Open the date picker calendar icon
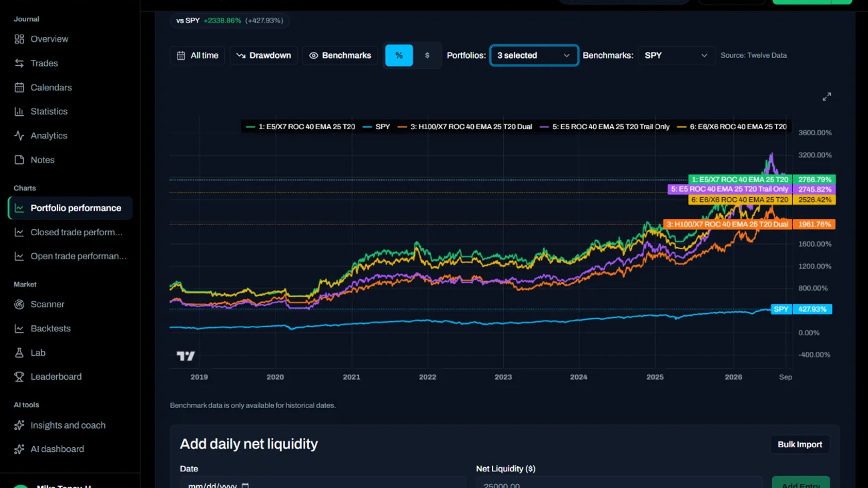The width and height of the screenshot is (868, 488). tap(245, 485)
